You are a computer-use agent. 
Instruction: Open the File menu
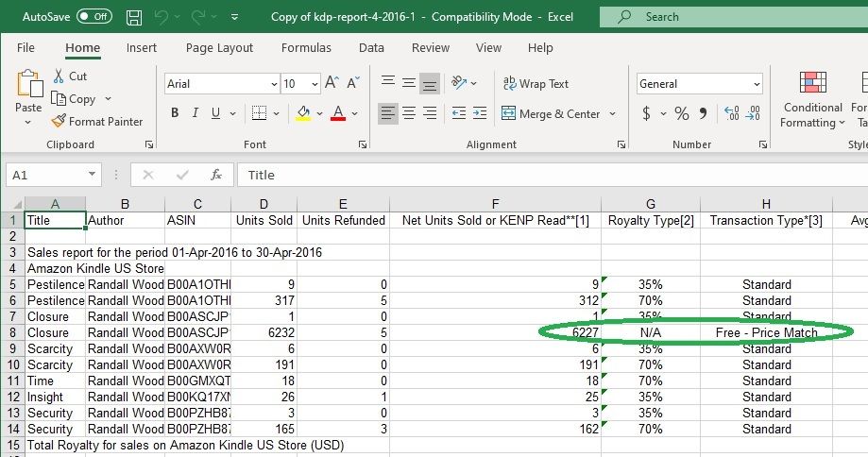(x=26, y=48)
